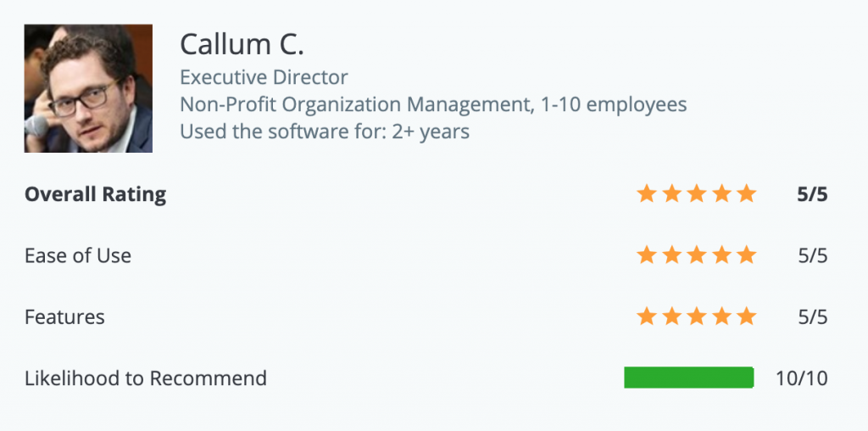Click the bold 5/5 overall score
This screenshot has height=431, width=868.
coord(812,194)
